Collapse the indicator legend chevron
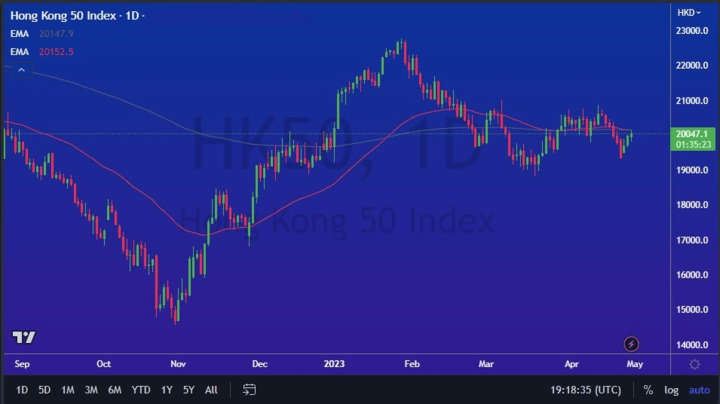This screenshot has width=720, height=404. point(21,70)
